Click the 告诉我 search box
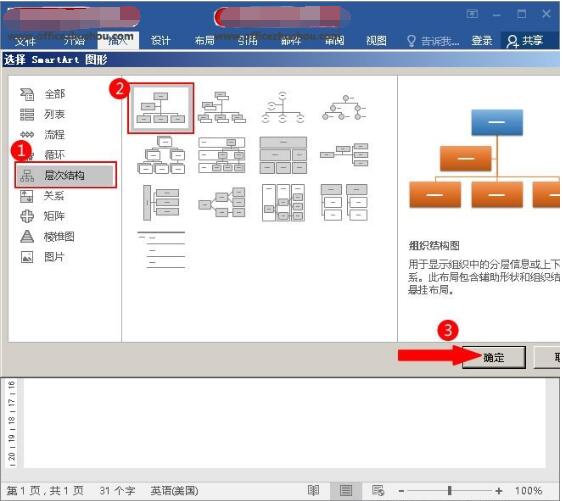 439,41
